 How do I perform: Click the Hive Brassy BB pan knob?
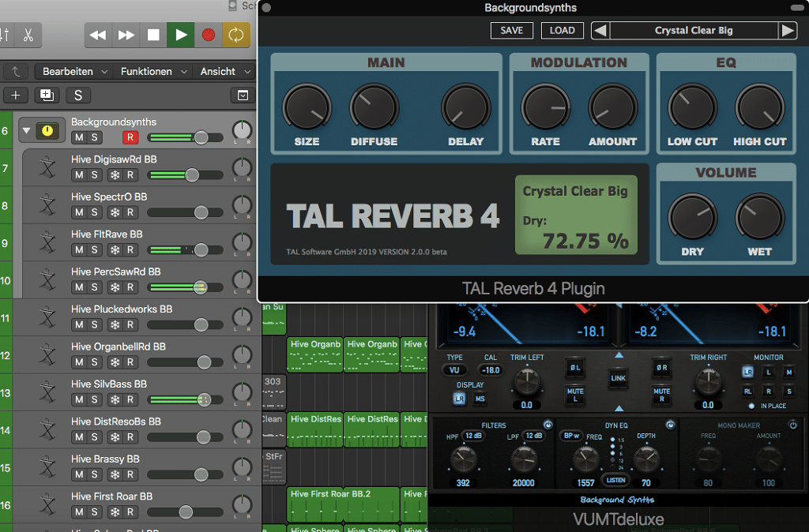tap(242, 467)
